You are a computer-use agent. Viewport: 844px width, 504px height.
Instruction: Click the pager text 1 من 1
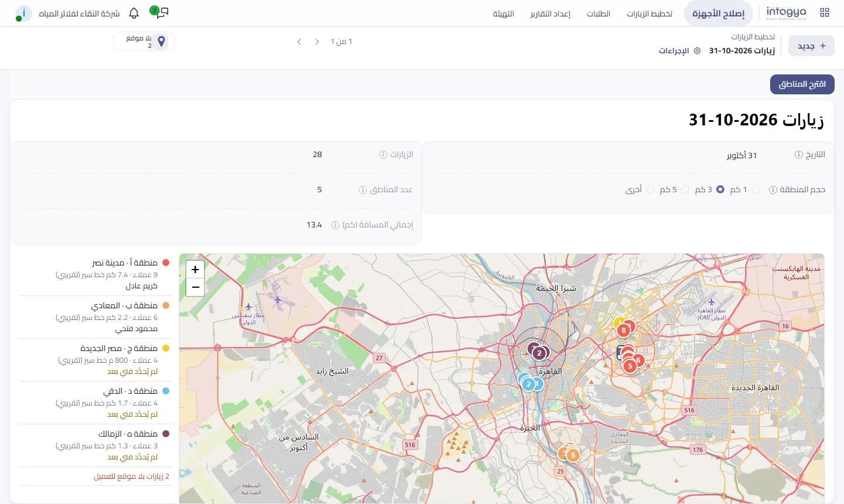click(x=341, y=42)
